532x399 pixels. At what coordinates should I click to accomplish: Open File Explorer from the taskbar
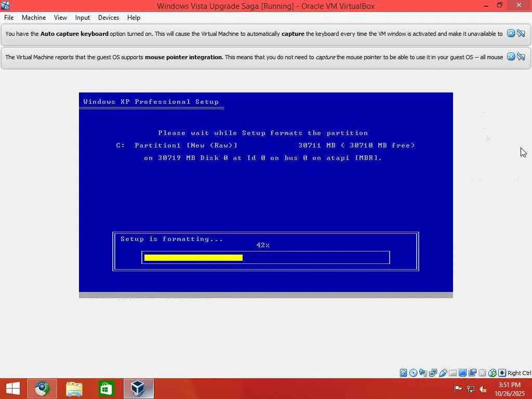tap(74, 389)
